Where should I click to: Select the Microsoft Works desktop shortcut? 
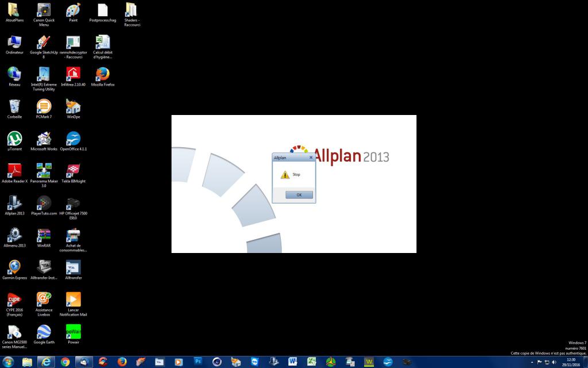[x=44, y=141]
